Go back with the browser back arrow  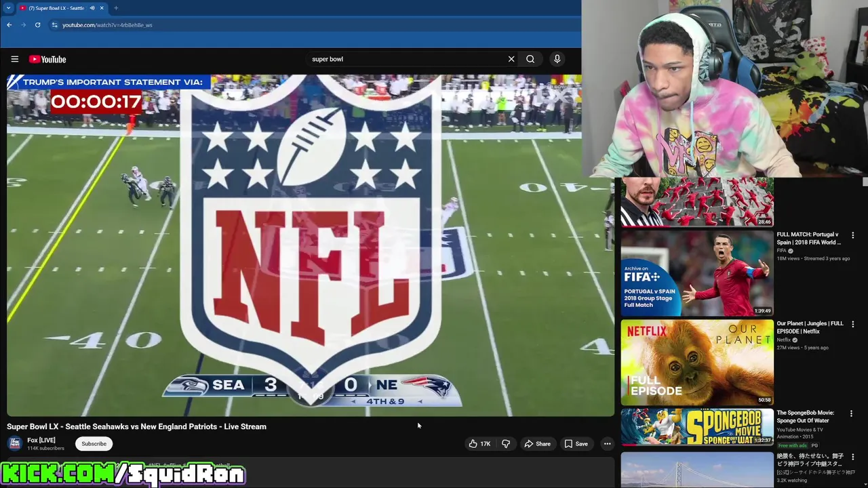click(9, 25)
